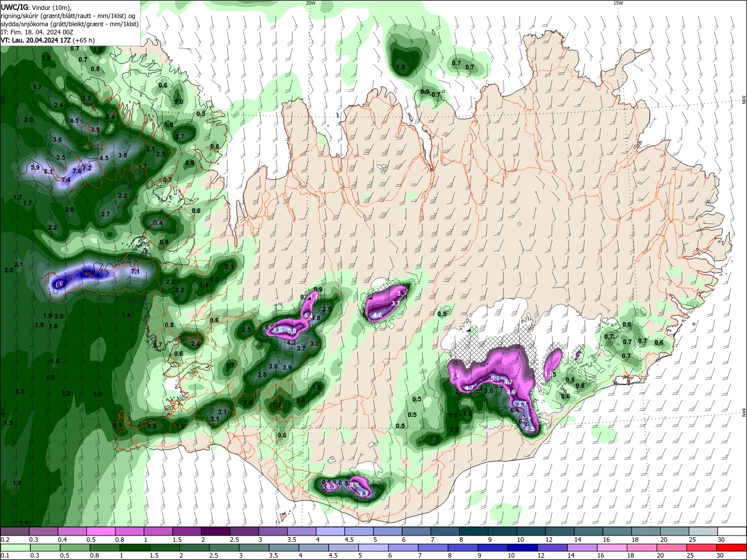Image resolution: width=747 pixels, height=560 pixels.
Task: Click the '4.6' snow value on the glacier
Action: point(377,315)
